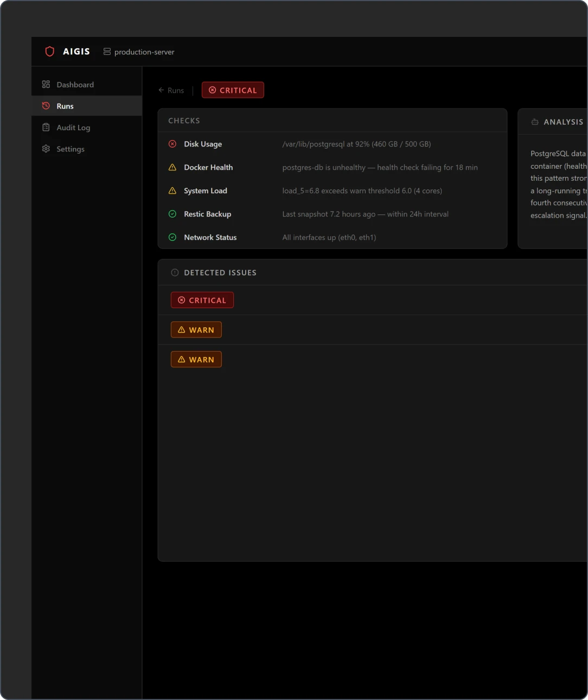Click the PostgreSQL data analysis paragraph
The height and width of the screenshot is (700, 588).
[x=559, y=184]
